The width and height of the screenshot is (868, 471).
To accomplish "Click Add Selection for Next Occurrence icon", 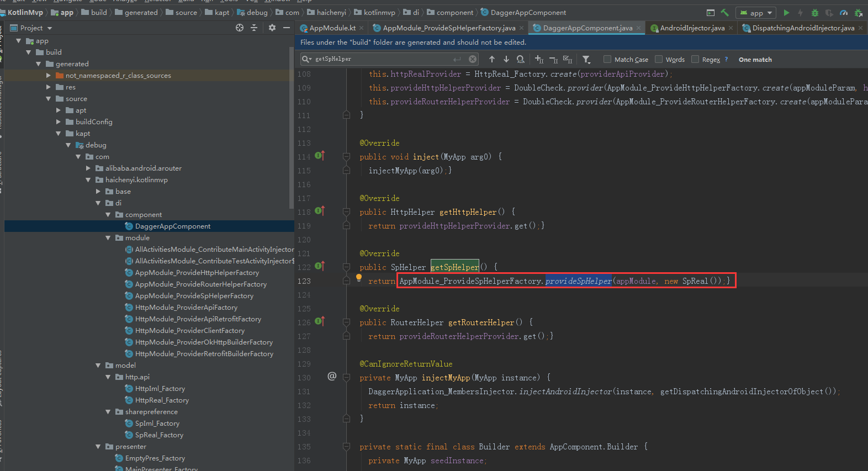I will point(539,59).
